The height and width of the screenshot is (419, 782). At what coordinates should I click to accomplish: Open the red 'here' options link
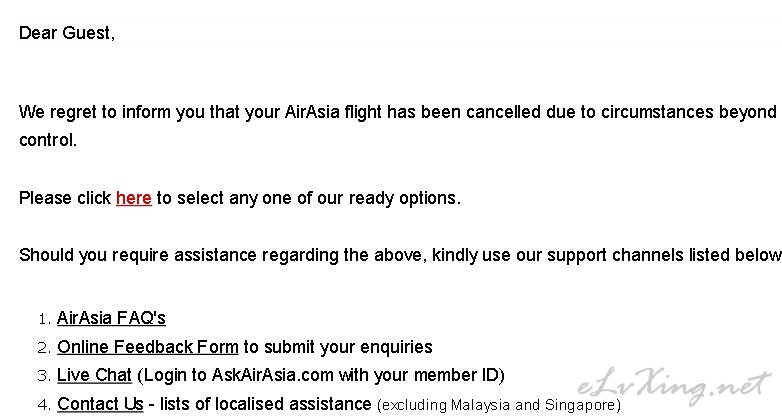[134, 198]
